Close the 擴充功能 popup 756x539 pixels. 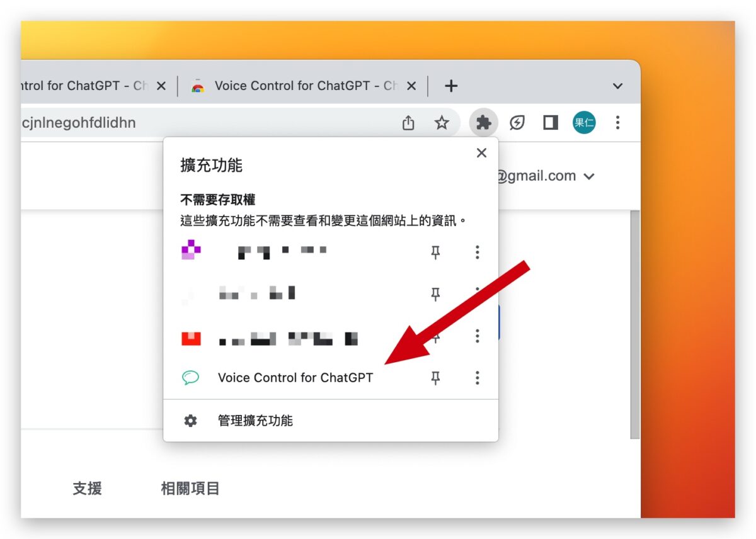(x=481, y=152)
